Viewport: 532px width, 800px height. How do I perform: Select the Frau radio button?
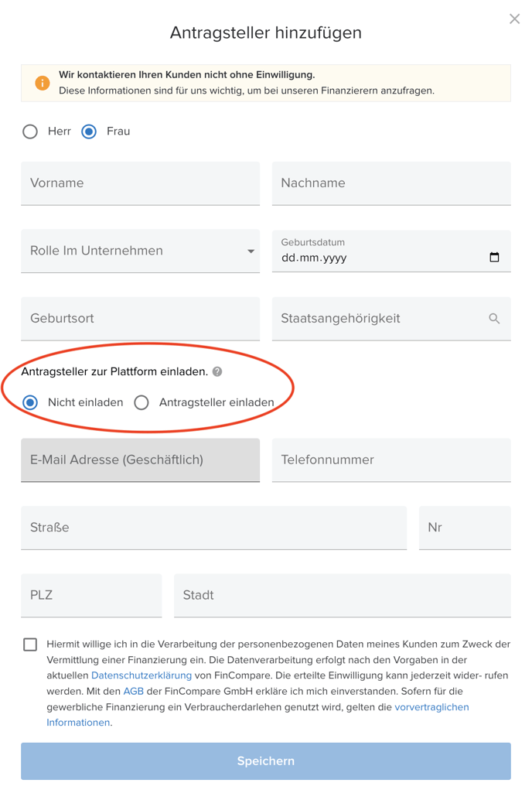tap(89, 132)
